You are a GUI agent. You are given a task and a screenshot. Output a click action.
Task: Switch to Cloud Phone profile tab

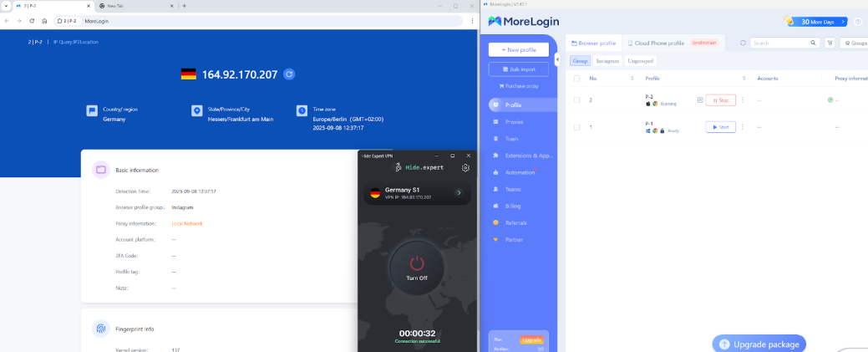click(656, 43)
